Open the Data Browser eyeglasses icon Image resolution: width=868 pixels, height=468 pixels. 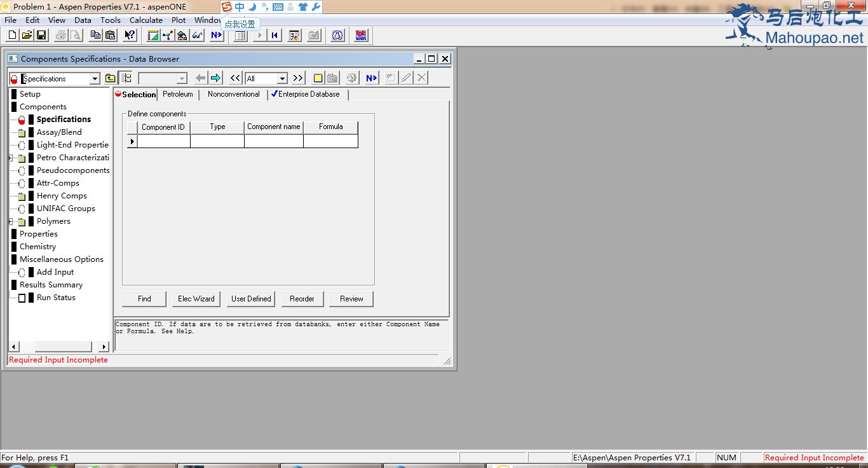click(197, 36)
